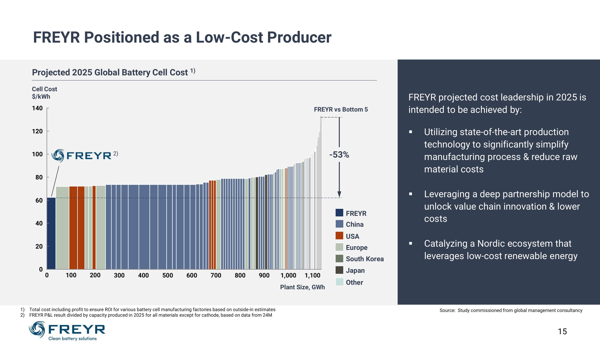Click the 'Japan' legend label
This screenshot has height=364, width=600.
[x=355, y=270]
